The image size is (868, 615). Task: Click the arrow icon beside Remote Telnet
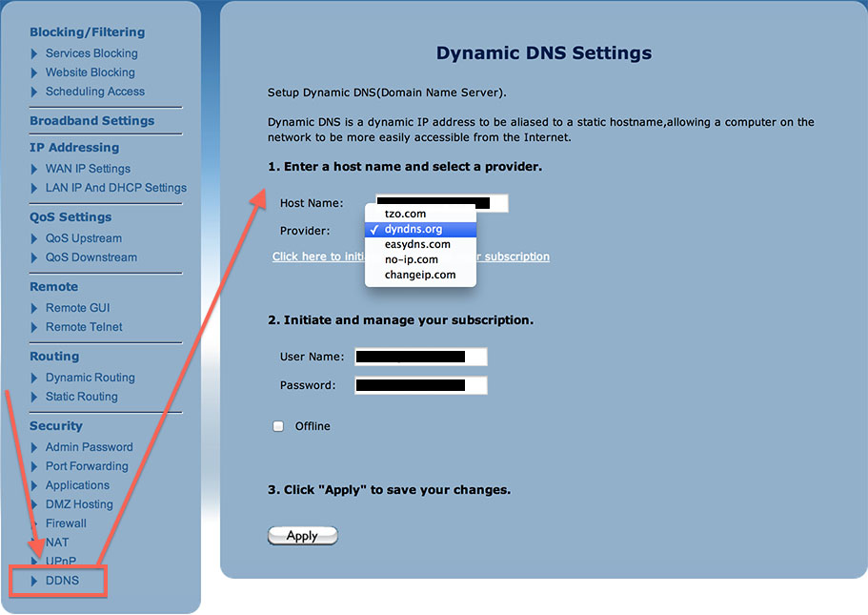click(x=34, y=327)
